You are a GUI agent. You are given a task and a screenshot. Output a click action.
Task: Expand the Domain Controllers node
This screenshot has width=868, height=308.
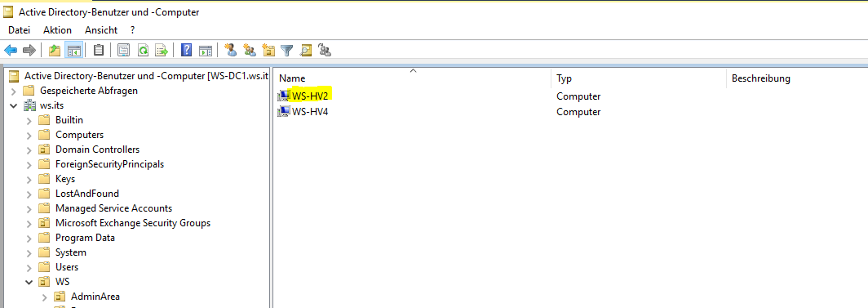tap(29, 150)
